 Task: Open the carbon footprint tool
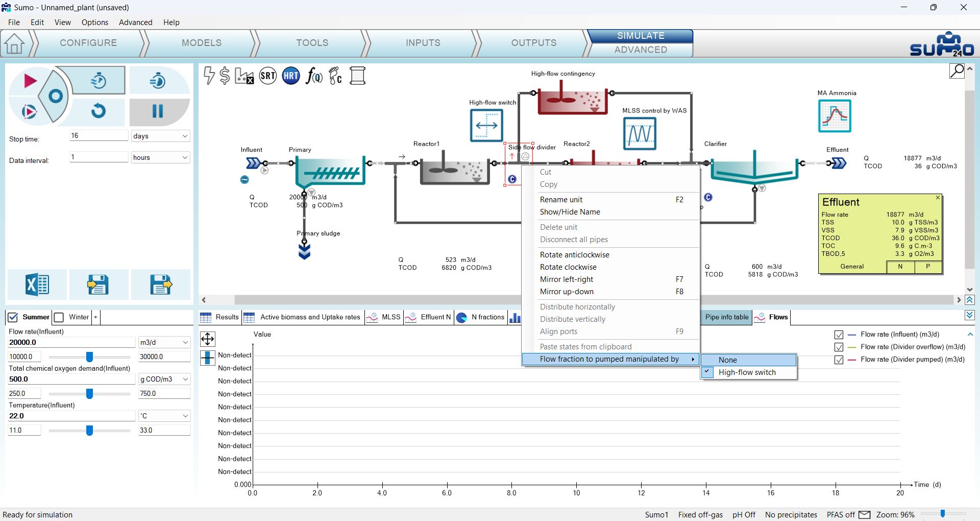click(335, 76)
